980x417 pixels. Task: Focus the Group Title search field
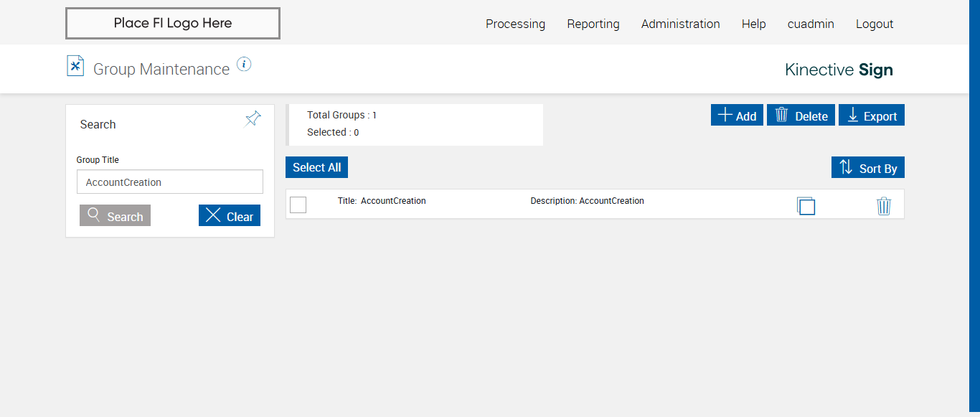click(170, 182)
